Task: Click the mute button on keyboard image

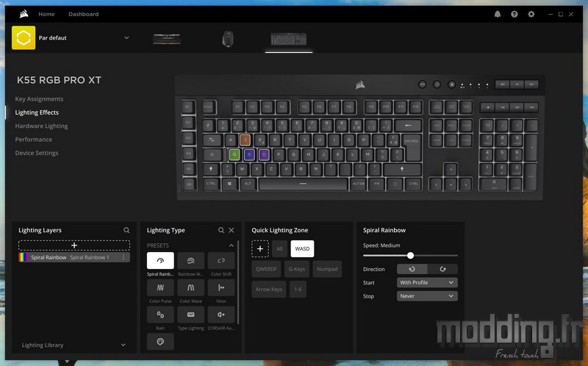Action: coord(503,85)
